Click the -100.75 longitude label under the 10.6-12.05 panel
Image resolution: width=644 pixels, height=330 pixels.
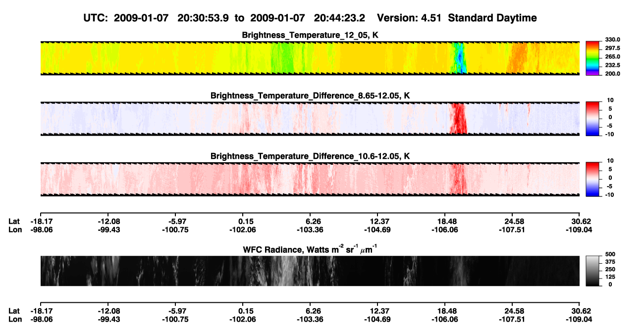click(175, 230)
